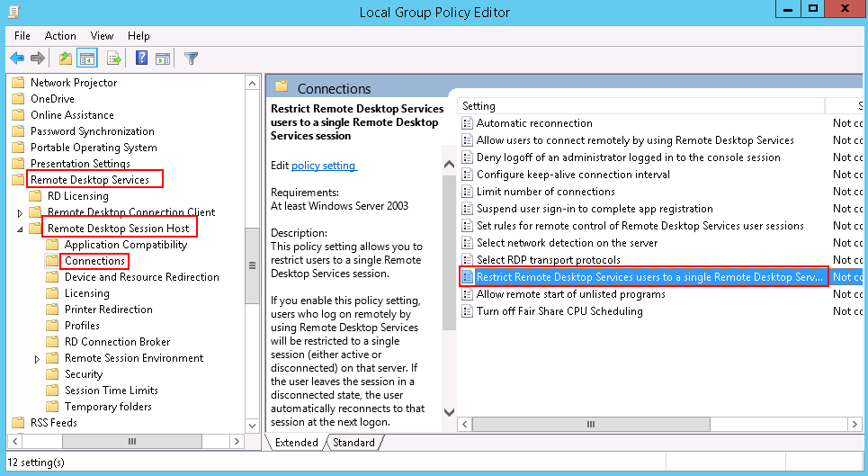
Task: Click the Forward arrow toolbar icon
Action: point(38,58)
